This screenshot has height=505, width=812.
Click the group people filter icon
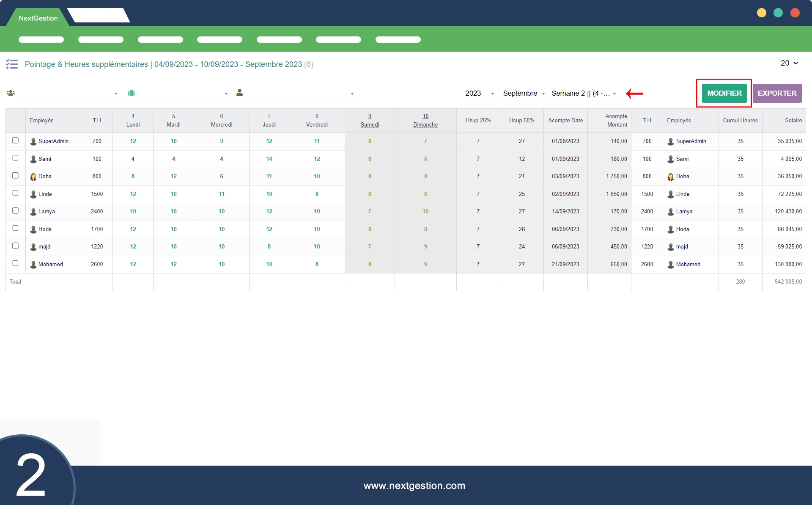11,93
